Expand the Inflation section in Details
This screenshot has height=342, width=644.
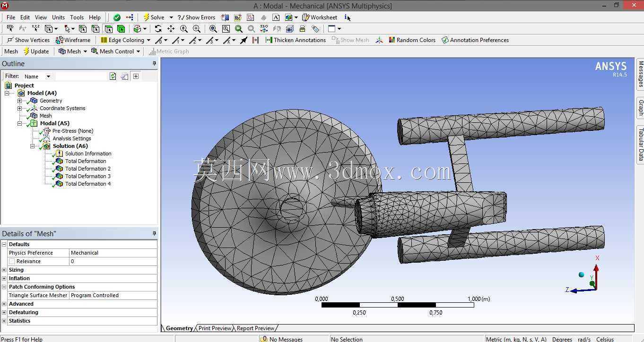click(4, 278)
